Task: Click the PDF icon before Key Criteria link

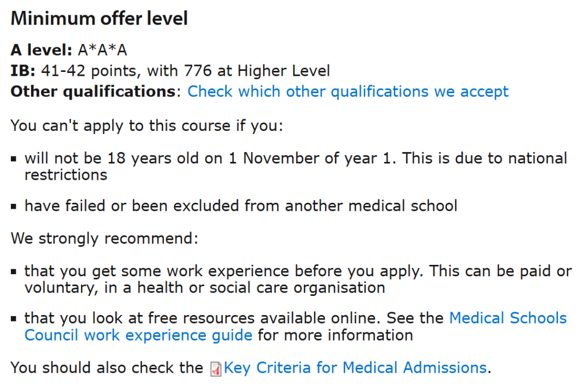Action: (216, 369)
